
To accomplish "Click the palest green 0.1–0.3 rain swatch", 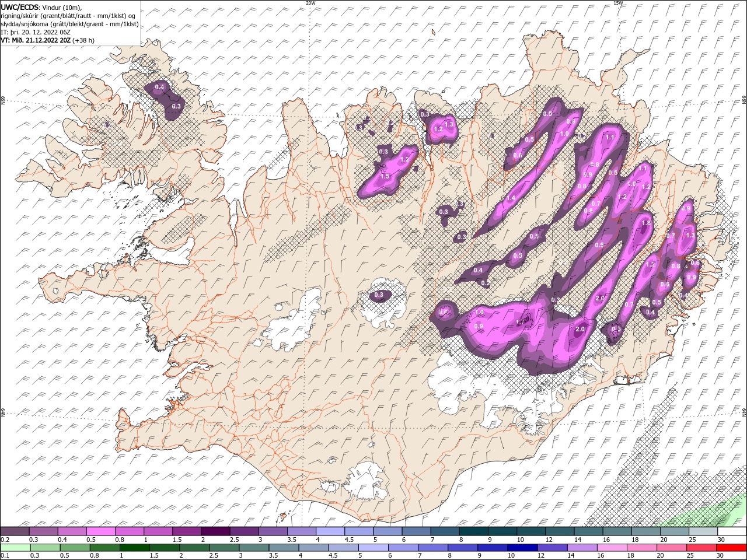I will point(15,547).
